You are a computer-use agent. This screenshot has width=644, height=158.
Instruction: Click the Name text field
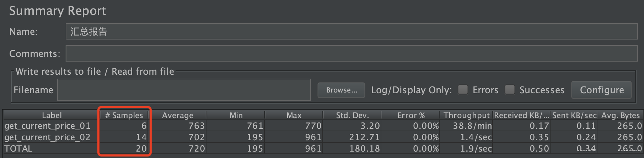click(x=351, y=32)
